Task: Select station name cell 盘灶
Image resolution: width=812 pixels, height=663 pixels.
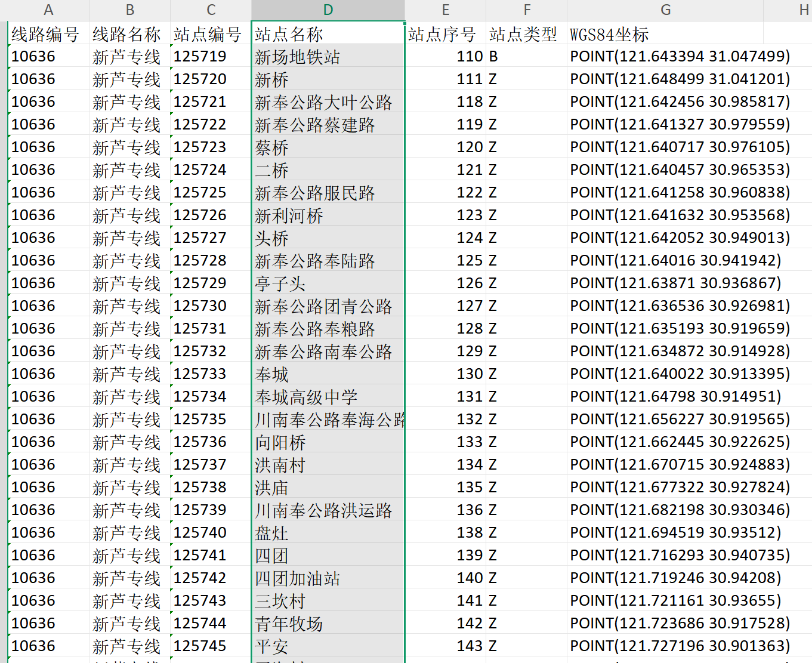Action: click(328, 532)
